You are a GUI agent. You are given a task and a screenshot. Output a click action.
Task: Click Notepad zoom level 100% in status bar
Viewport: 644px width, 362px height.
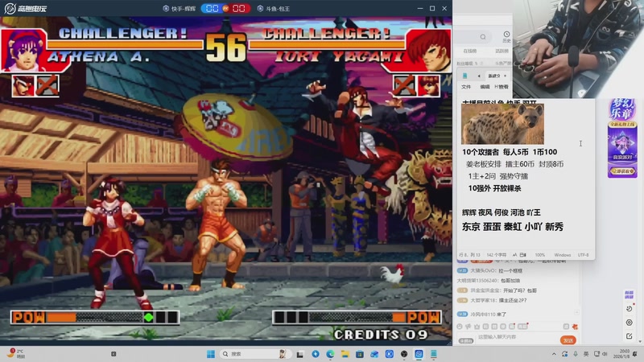pyautogui.click(x=539, y=255)
